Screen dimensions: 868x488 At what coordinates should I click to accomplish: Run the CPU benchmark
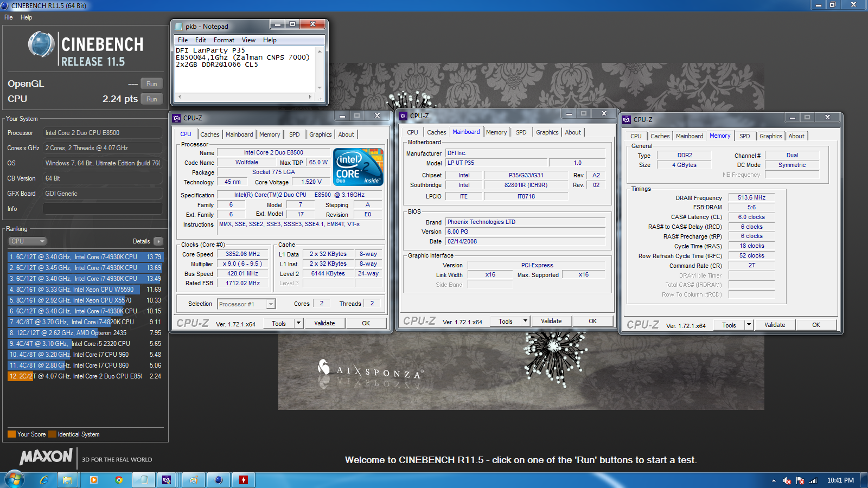click(152, 99)
